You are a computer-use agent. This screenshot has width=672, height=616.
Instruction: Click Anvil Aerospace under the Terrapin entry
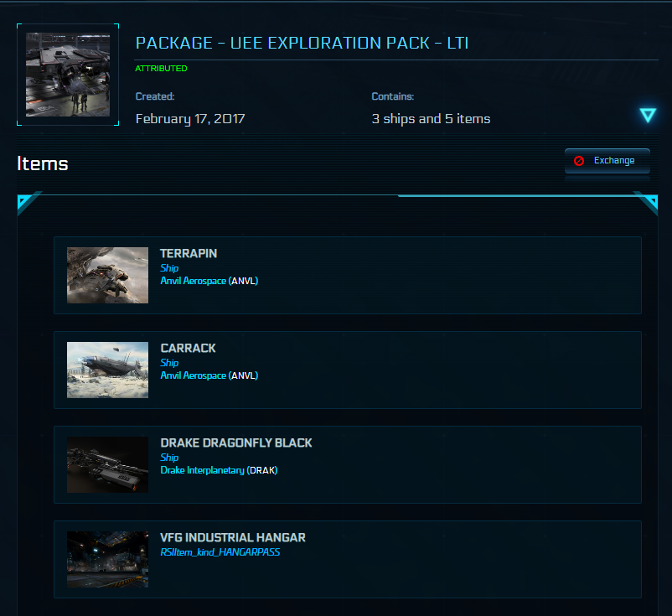(x=194, y=281)
